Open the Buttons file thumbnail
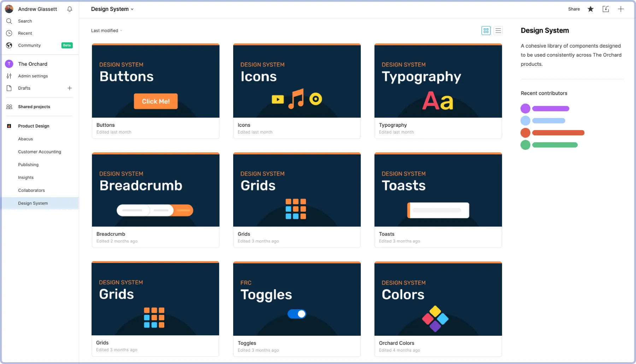 155,81
